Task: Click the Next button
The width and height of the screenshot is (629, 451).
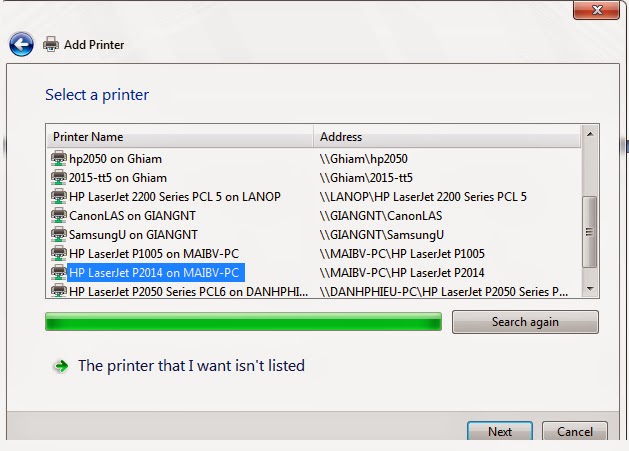Action: tap(500, 431)
